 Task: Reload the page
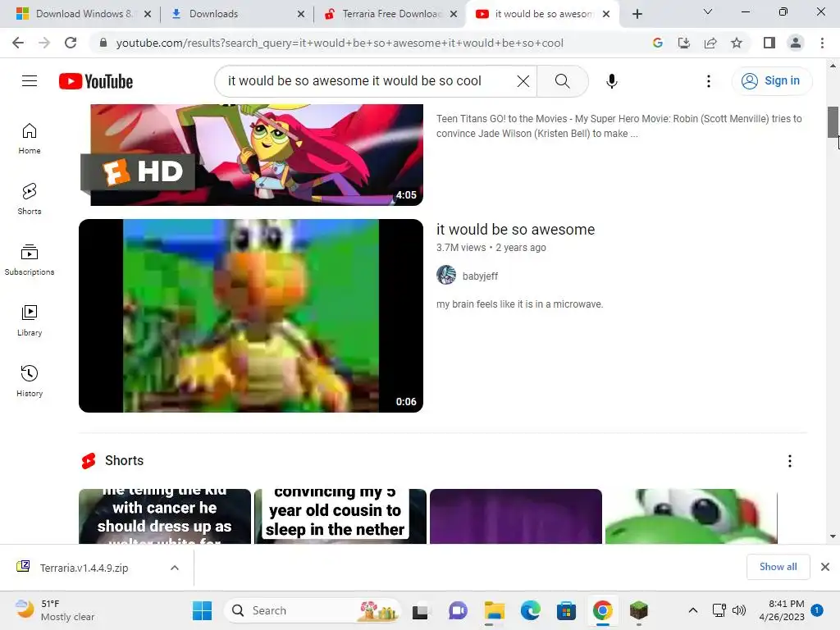click(71, 43)
